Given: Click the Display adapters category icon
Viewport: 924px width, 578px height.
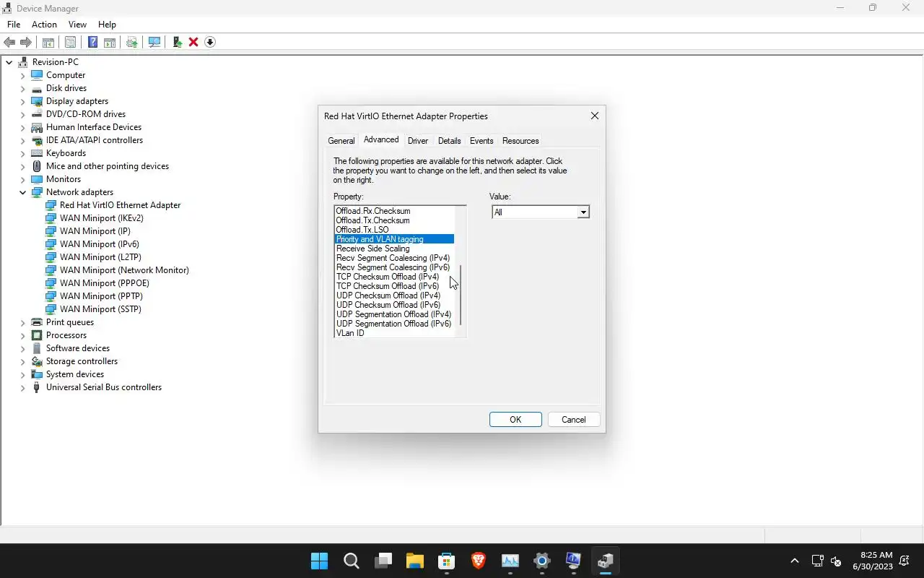Looking at the screenshot, I should click(37, 101).
